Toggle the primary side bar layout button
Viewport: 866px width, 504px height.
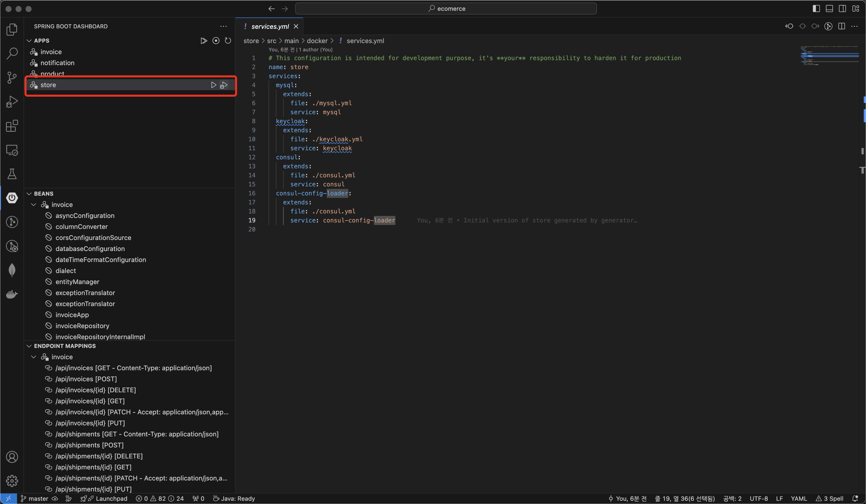(816, 9)
